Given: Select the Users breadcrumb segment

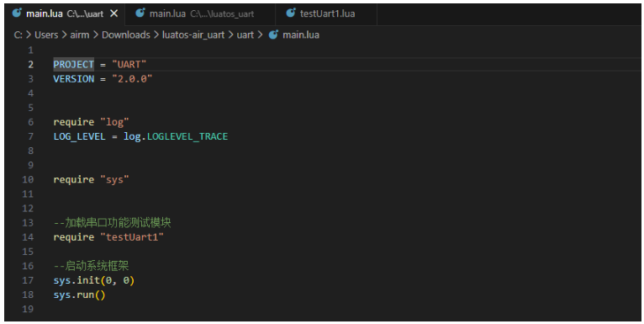Looking at the screenshot, I should coord(46,35).
